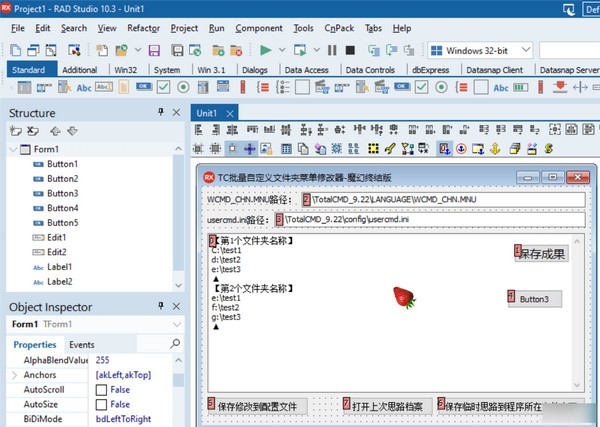This screenshot has width=600, height=427.
Task: Open the Windows 32-bit platform dropdown
Action: [x=526, y=50]
